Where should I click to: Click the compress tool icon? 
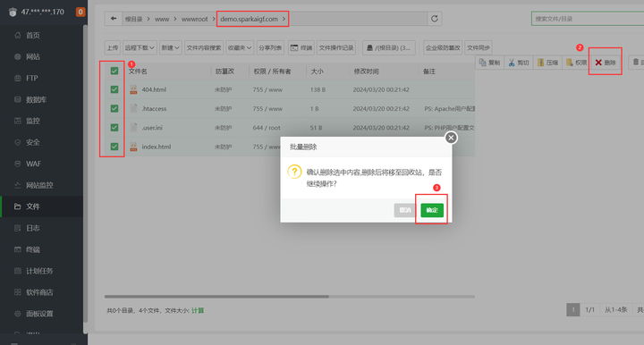(540, 63)
